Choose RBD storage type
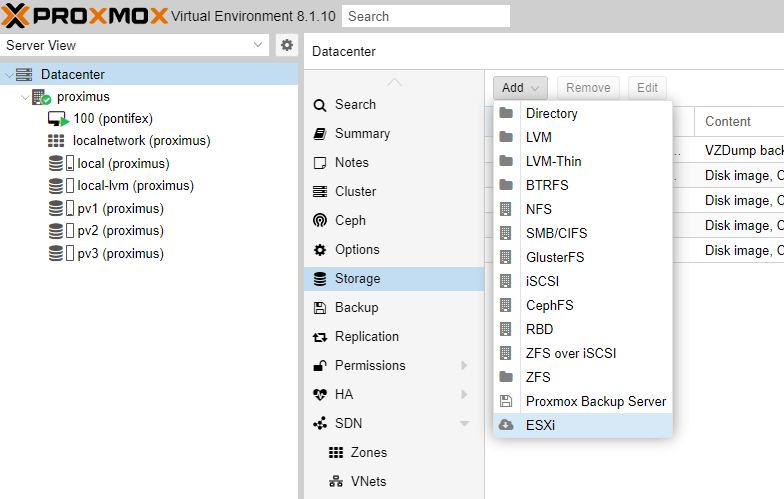The image size is (784, 499). 582,330
